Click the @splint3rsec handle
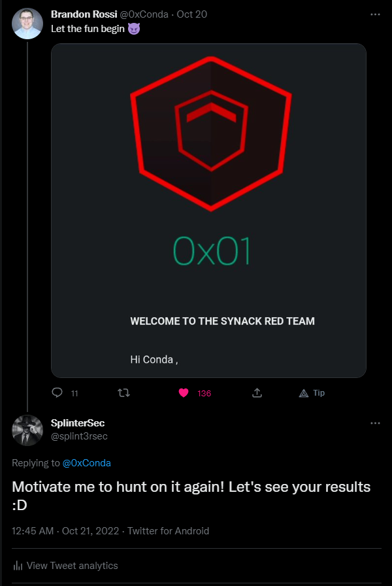The image size is (392, 586). coord(79,436)
